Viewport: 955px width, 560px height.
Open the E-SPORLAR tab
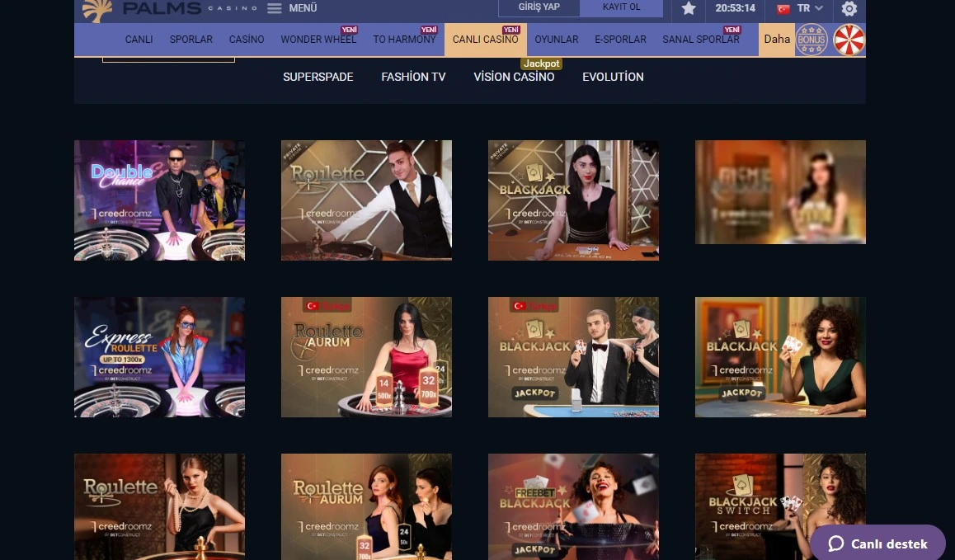(x=621, y=40)
